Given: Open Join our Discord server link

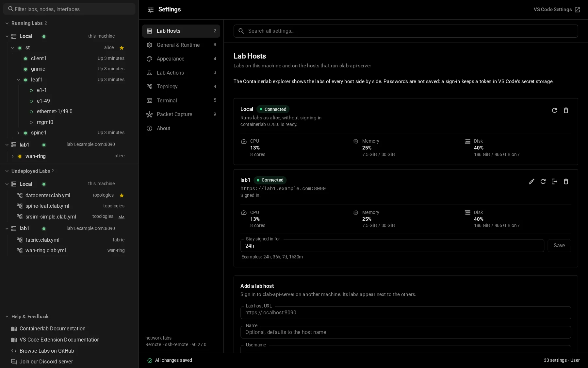Looking at the screenshot, I should tap(46, 362).
